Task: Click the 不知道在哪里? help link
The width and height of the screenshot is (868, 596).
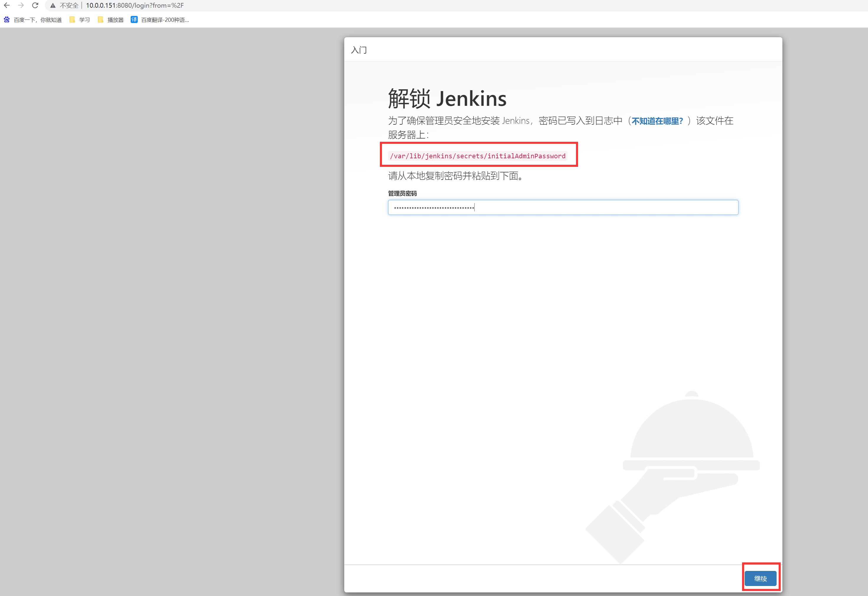Action: [x=657, y=121]
